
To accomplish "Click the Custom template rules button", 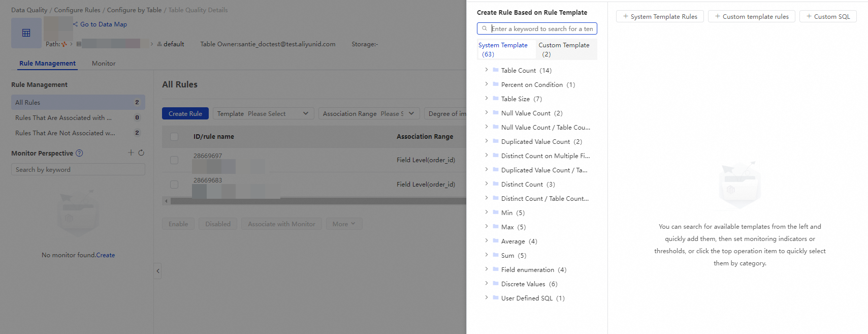I will (x=752, y=16).
